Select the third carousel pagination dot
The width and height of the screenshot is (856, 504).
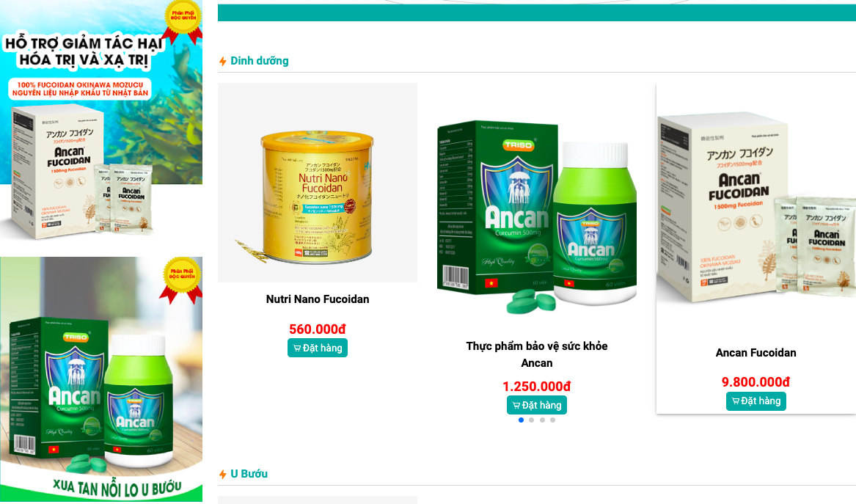(x=542, y=420)
